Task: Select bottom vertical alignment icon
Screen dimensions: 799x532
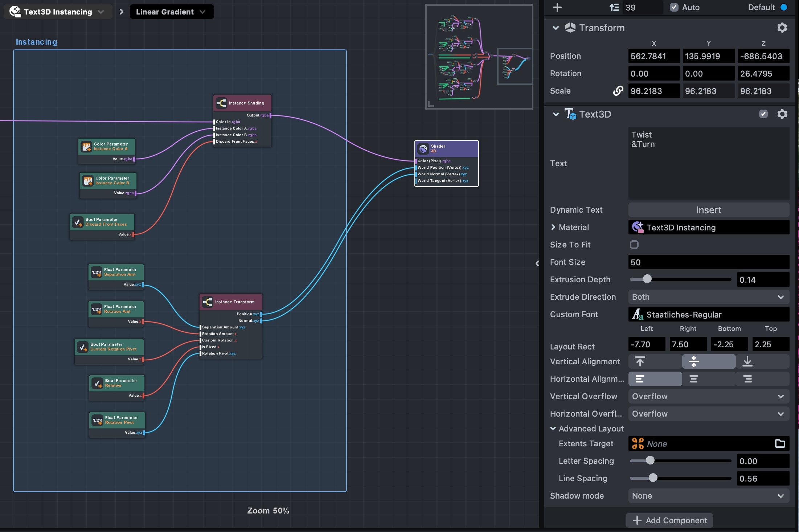Action: click(747, 361)
